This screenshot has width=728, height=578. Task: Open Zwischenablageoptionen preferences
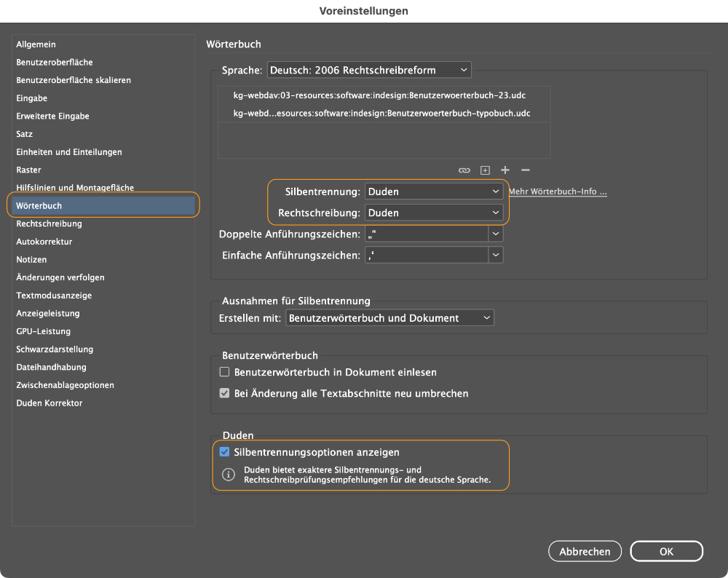pyautogui.click(x=103, y=385)
